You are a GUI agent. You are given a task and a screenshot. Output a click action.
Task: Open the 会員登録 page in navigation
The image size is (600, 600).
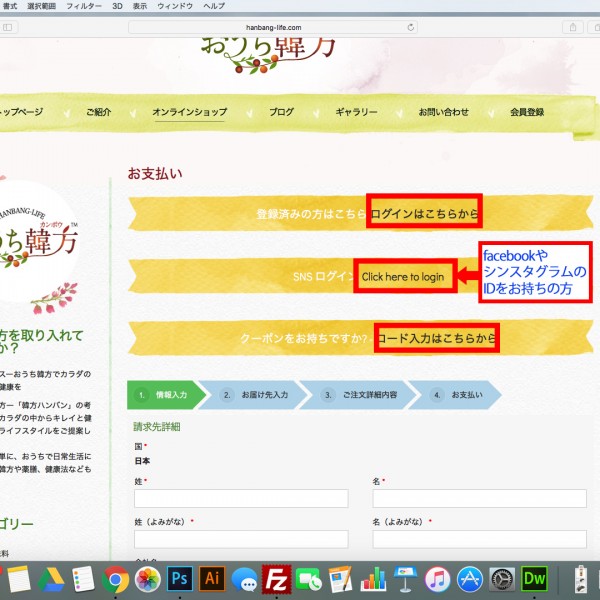526,112
